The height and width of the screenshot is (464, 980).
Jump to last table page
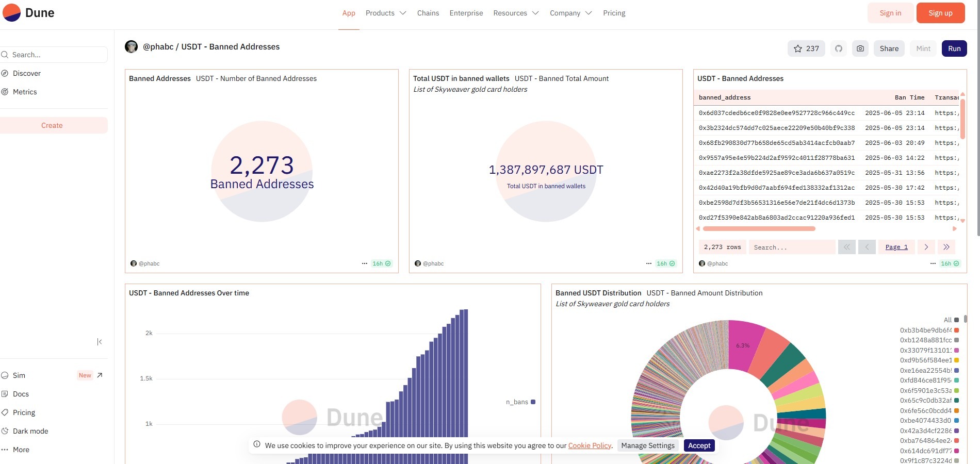coord(946,247)
